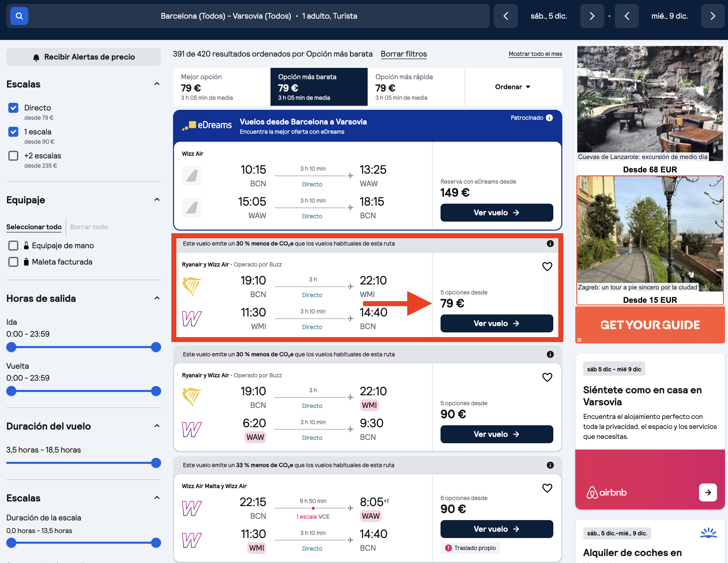The width and height of the screenshot is (728, 563).
Task: Click Ver vuelo for eDreams 149 € offer
Action: 496,212
